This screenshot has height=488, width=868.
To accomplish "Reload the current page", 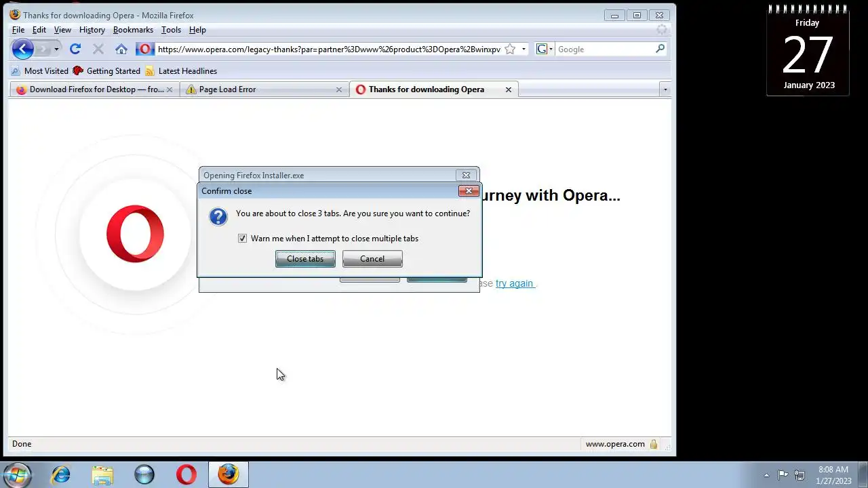I will tap(75, 49).
